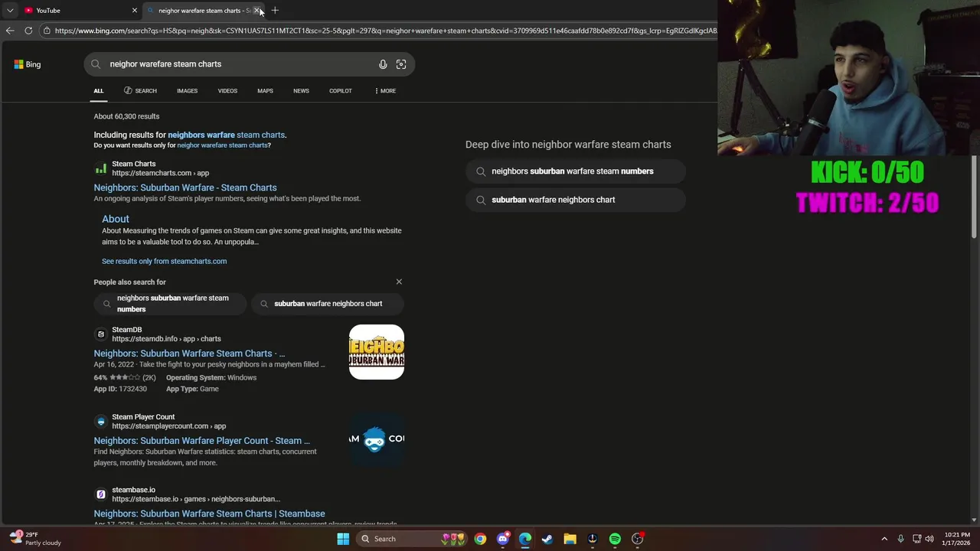Click the Steam Player Count favicon
980x551 pixels.
(x=100, y=422)
